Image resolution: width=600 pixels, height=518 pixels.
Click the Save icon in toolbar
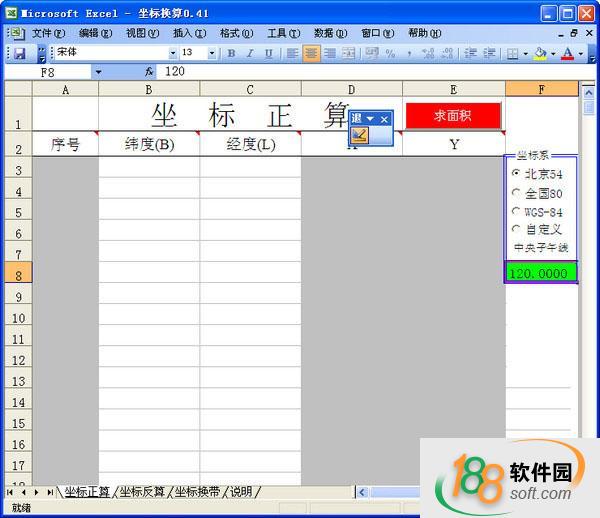pyautogui.click(x=19, y=53)
